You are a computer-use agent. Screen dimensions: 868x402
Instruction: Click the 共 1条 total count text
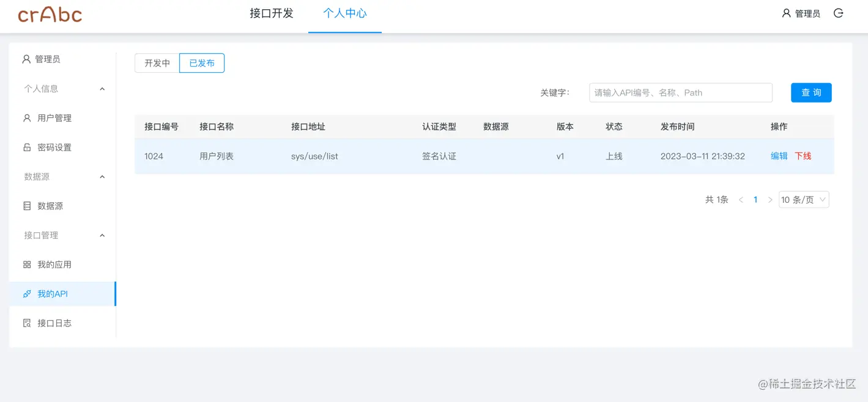pos(717,200)
